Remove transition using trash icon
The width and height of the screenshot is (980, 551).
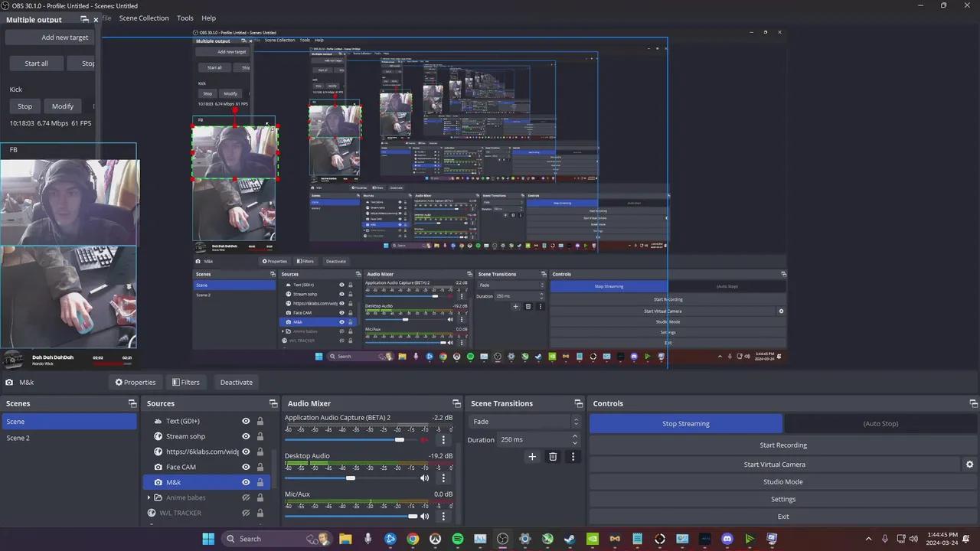pyautogui.click(x=553, y=457)
